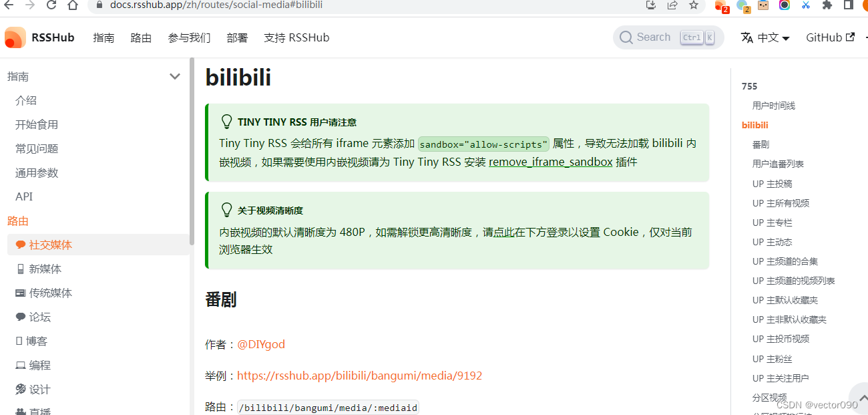Reload the page with the browser refresh icon

point(51,5)
